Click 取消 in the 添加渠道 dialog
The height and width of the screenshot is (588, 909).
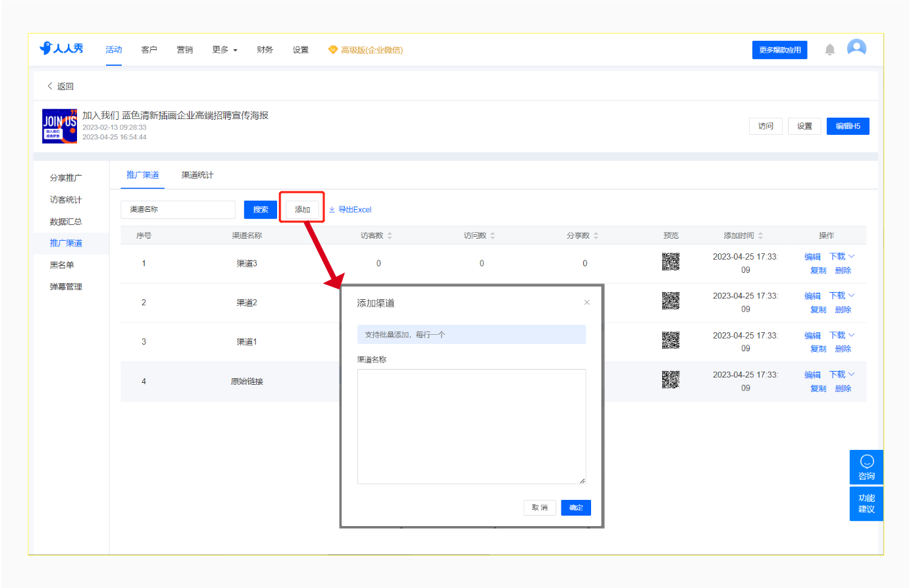pyautogui.click(x=540, y=508)
